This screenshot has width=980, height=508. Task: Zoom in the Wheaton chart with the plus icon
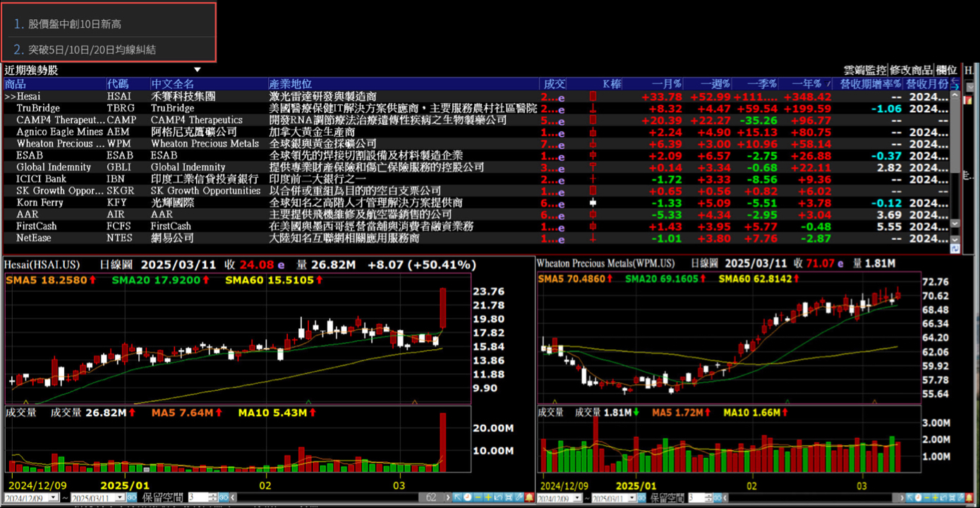tap(935, 497)
